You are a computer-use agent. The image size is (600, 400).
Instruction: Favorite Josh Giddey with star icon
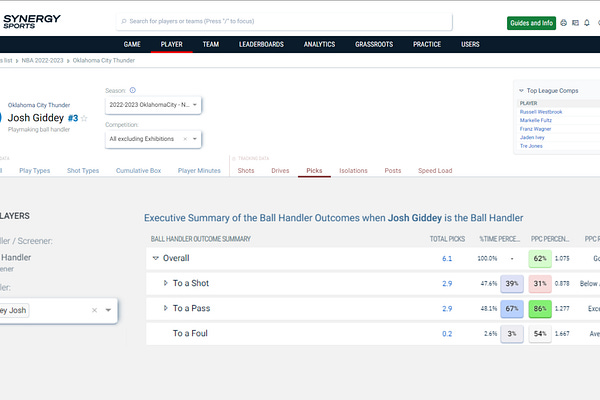point(84,118)
